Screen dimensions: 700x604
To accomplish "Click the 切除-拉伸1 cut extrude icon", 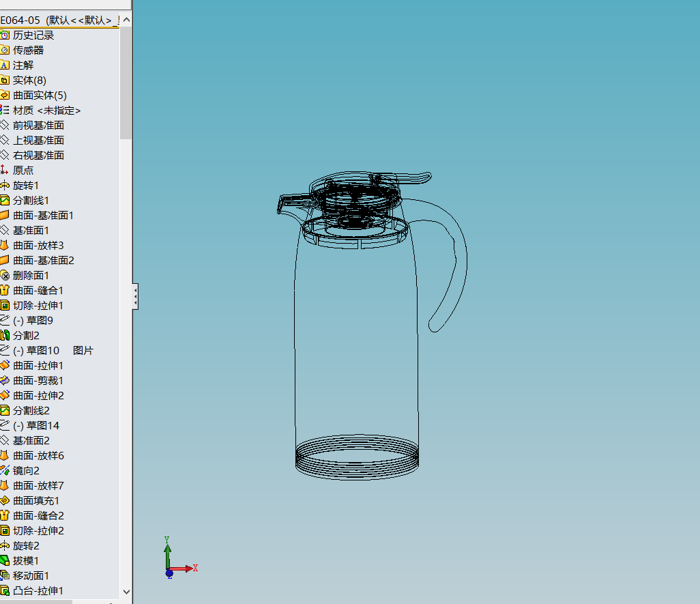I will [x=5, y=305].
